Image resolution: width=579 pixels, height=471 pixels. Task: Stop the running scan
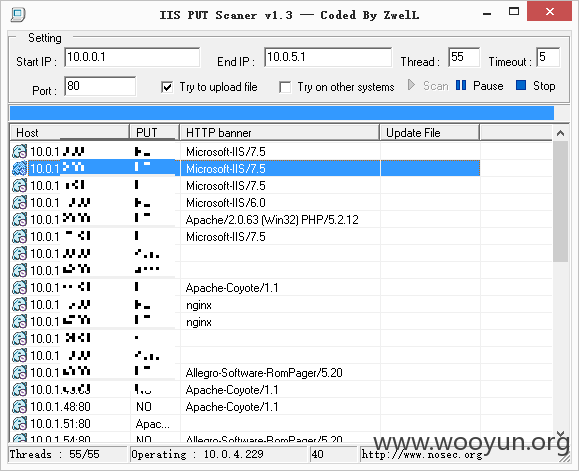pos(535,86)
